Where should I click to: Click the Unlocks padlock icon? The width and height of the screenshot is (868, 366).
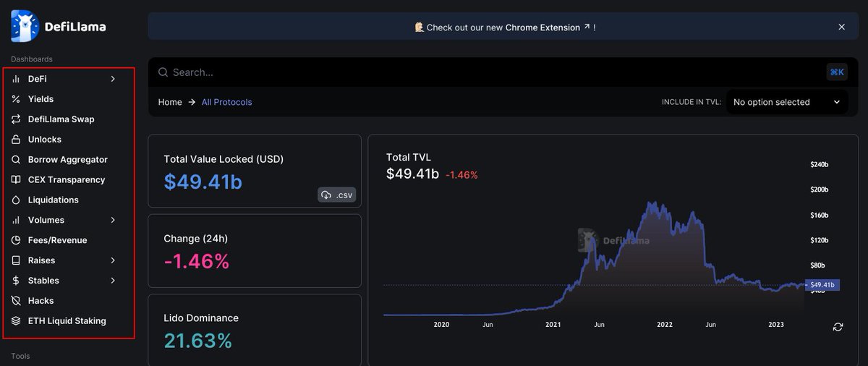[16, 140]
